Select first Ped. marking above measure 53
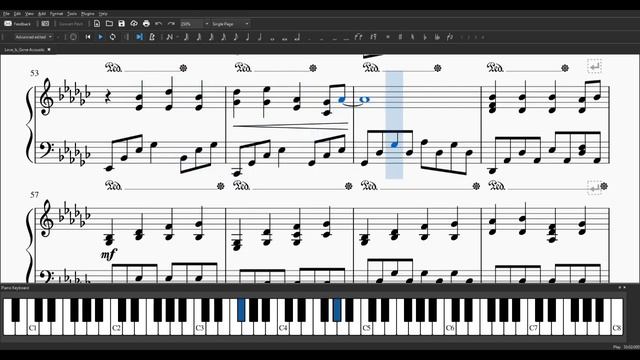 click(x=114, y=67)
